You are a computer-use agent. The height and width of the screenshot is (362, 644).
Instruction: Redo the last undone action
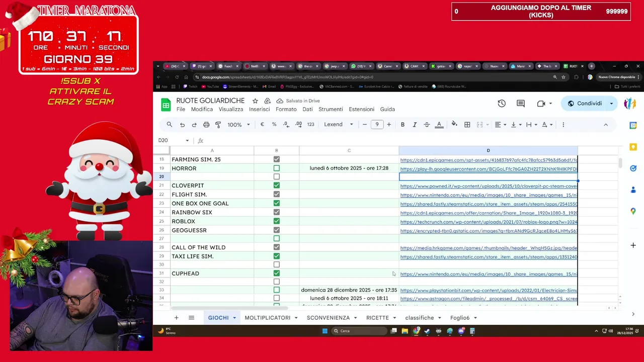(194, 125)
